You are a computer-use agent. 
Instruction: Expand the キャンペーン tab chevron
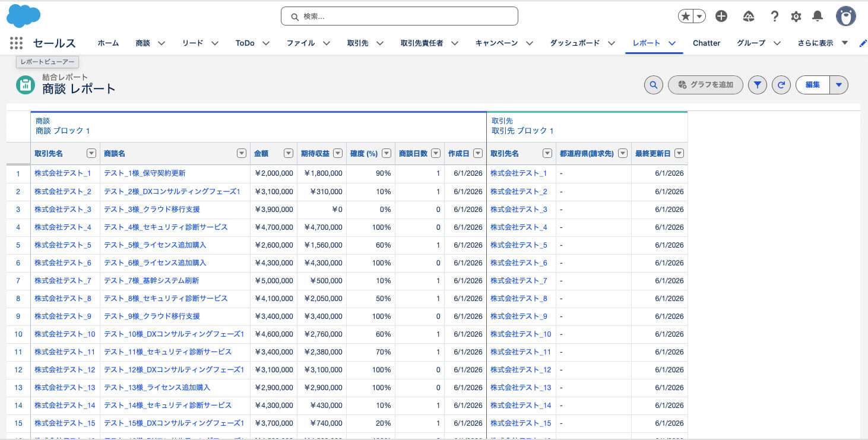(x=529, y=43)
